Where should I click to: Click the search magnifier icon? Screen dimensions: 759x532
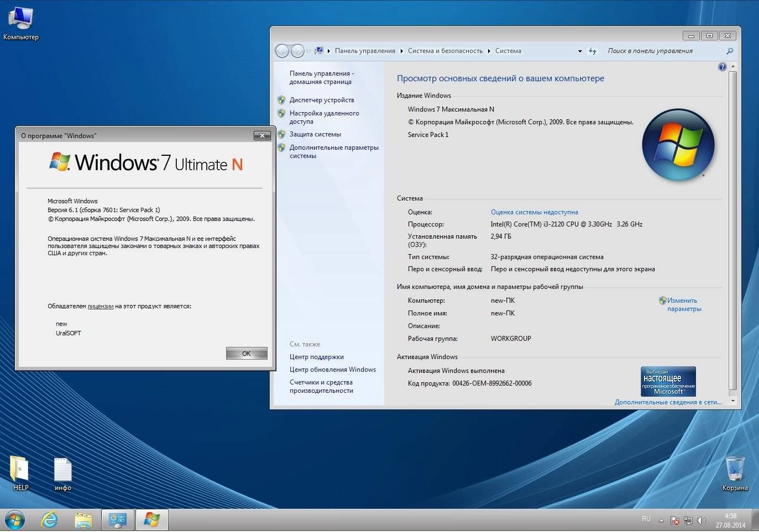pos(730,51)
